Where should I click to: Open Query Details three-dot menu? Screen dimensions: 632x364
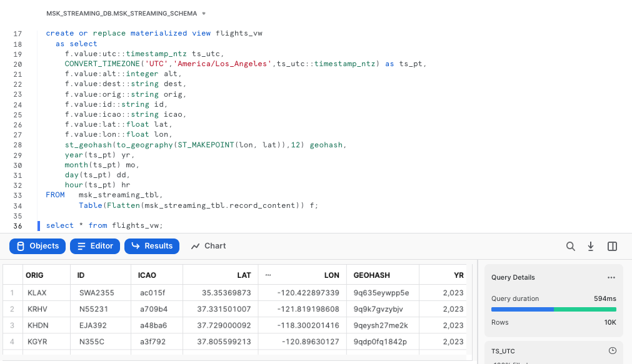point(611,278)
